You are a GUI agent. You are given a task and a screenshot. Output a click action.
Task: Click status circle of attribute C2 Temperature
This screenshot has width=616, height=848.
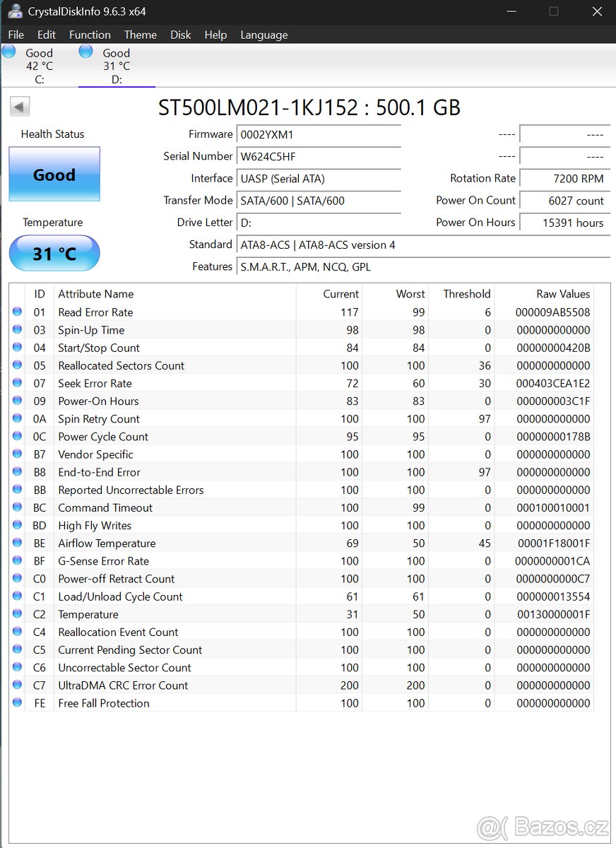(x=17, y=613)
